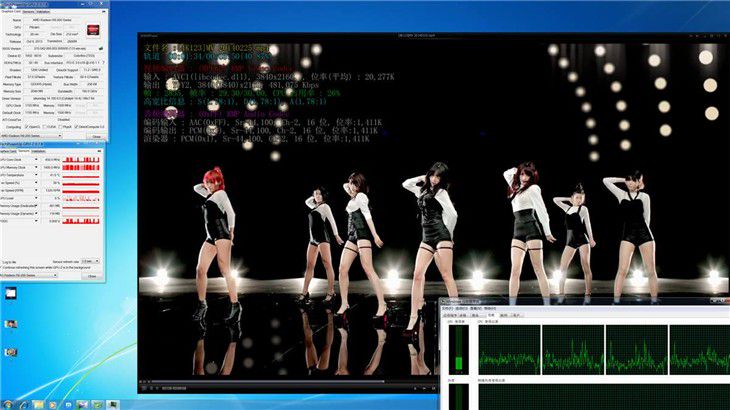Open the Memory Usage (Dynamic) dropdown
The width and height of the screenshot is (730, 410).
point(36,214)
